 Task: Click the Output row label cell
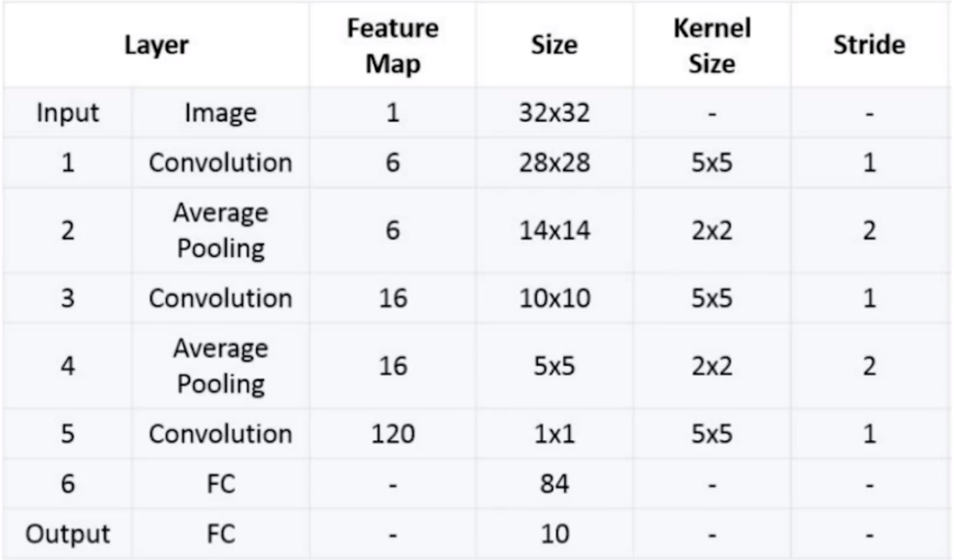click(x=68, y=533)
